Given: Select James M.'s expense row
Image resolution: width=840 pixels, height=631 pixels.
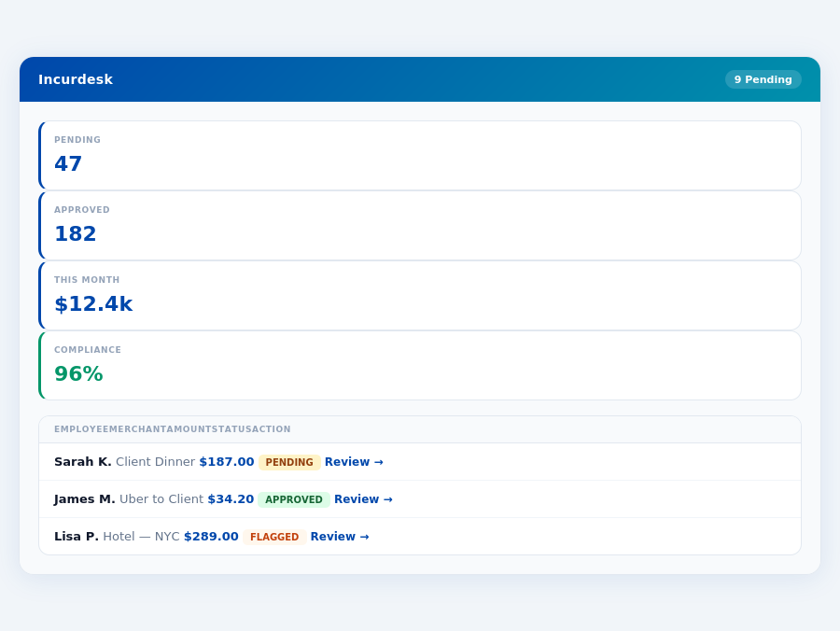Looking at the screenshot, I should click(420, 498).
